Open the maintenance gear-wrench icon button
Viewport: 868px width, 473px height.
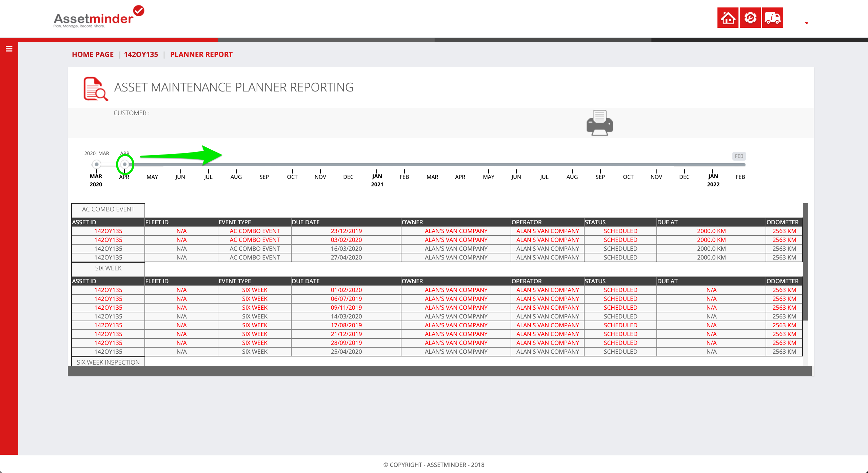[x=750, y=18]
